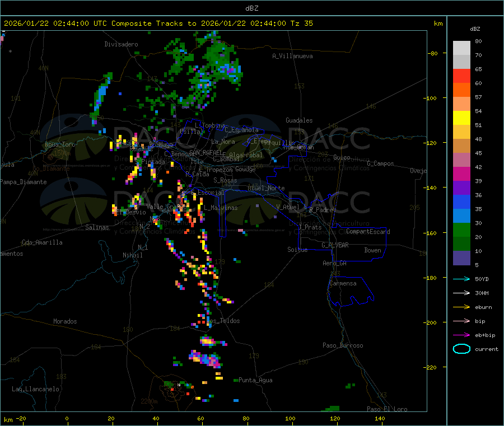Click the V_Atuel map label
This screenshot has width=504, height=426.
click(x=288, y=207)
